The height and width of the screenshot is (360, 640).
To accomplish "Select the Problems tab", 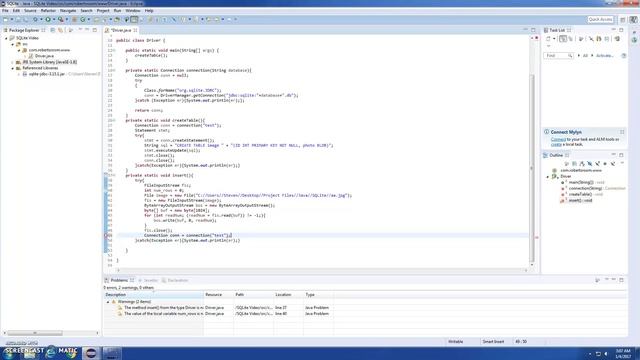I will (x=119, y=280).
